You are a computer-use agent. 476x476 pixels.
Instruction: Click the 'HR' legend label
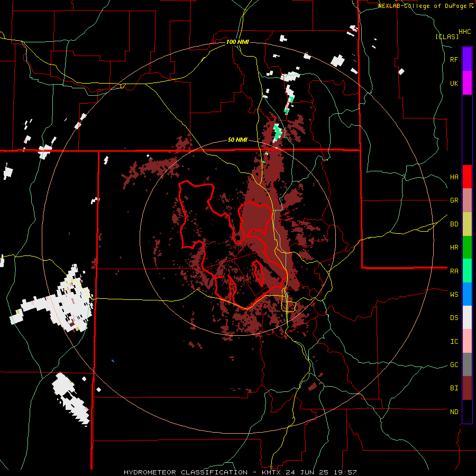point(454,248)
